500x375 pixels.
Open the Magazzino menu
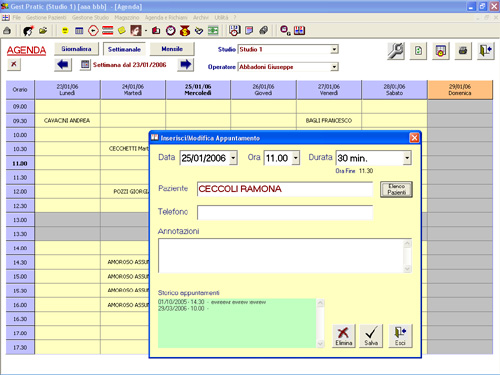(x=127, y=17)
